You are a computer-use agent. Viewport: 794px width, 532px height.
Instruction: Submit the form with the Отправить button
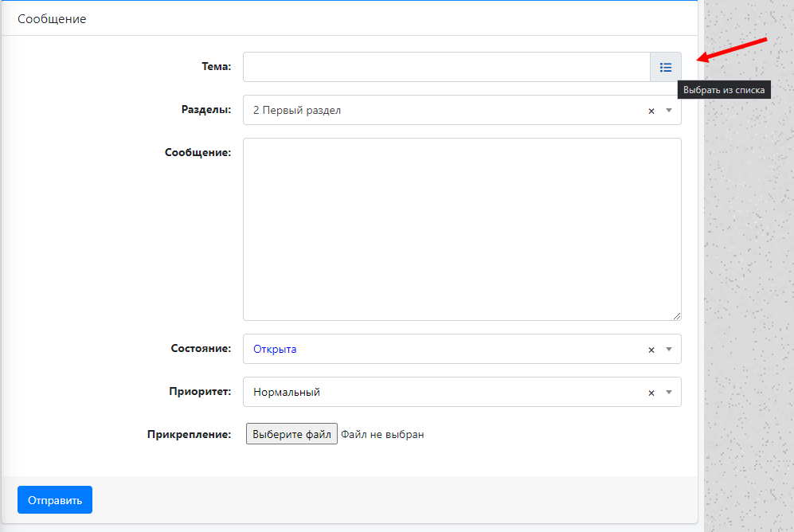pyautogui.click(x=55, y=500)
